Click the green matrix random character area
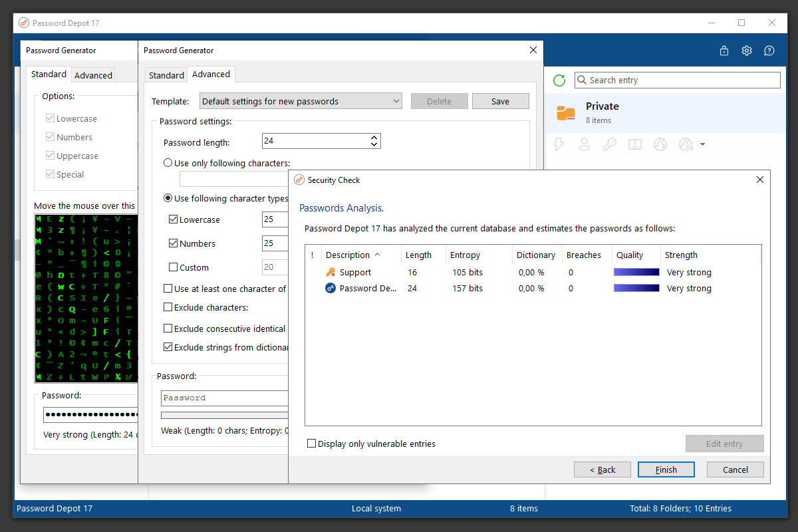The height and width of the screenshot is (532, 798). pos(86,298)
